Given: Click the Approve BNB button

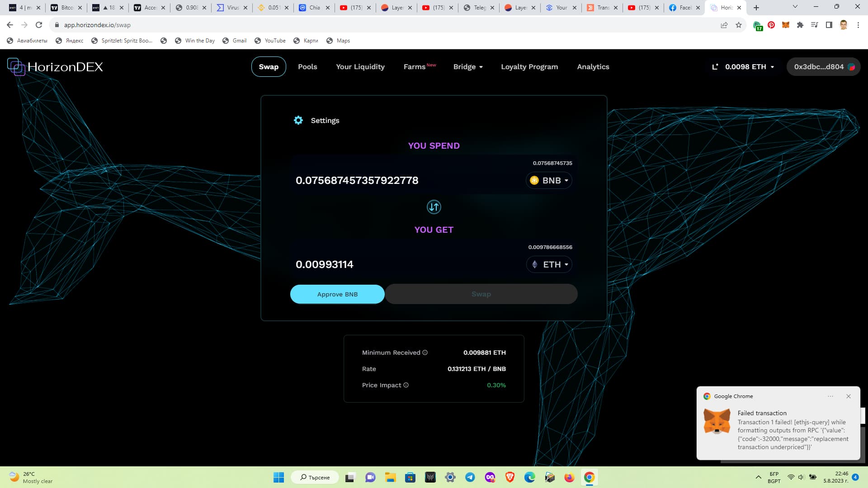Looking at the screenshot, I should pyautogui.click(x=337, y=294).
